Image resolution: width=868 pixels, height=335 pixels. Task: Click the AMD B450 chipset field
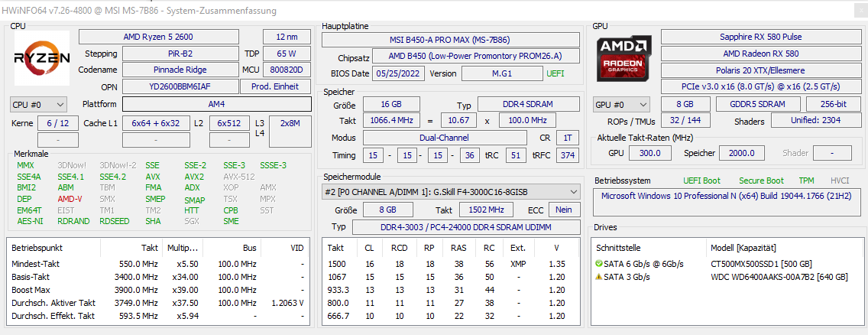click(476, 57)
